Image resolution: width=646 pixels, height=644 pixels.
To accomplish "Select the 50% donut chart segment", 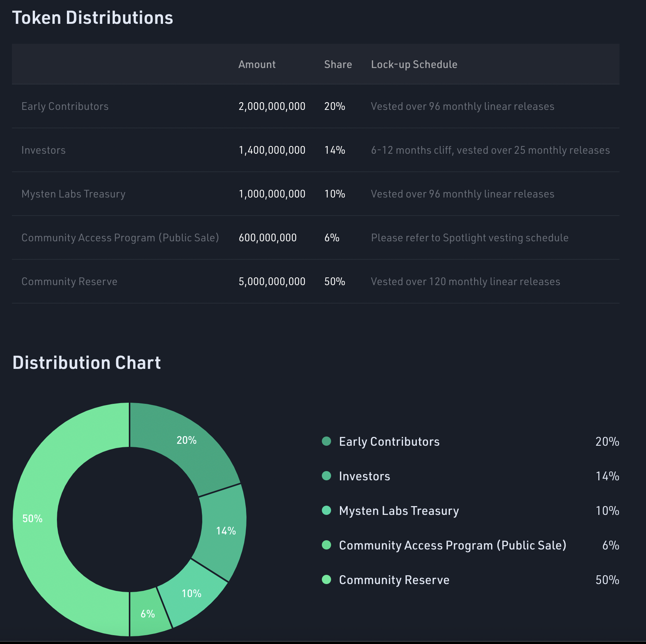I will coord(35,519).
